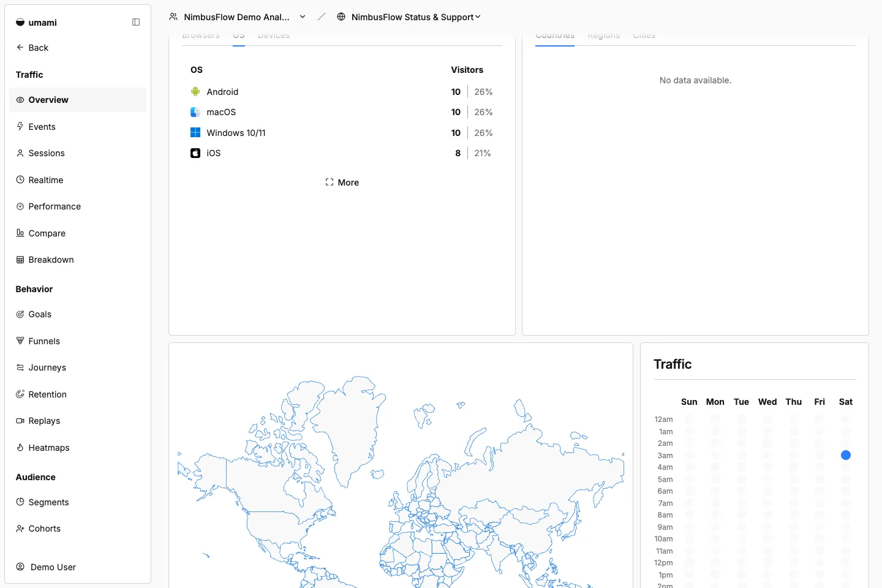Click the Demo User avatar icon
The height and width of the screenshot is (588, 882).
point(20,567)
